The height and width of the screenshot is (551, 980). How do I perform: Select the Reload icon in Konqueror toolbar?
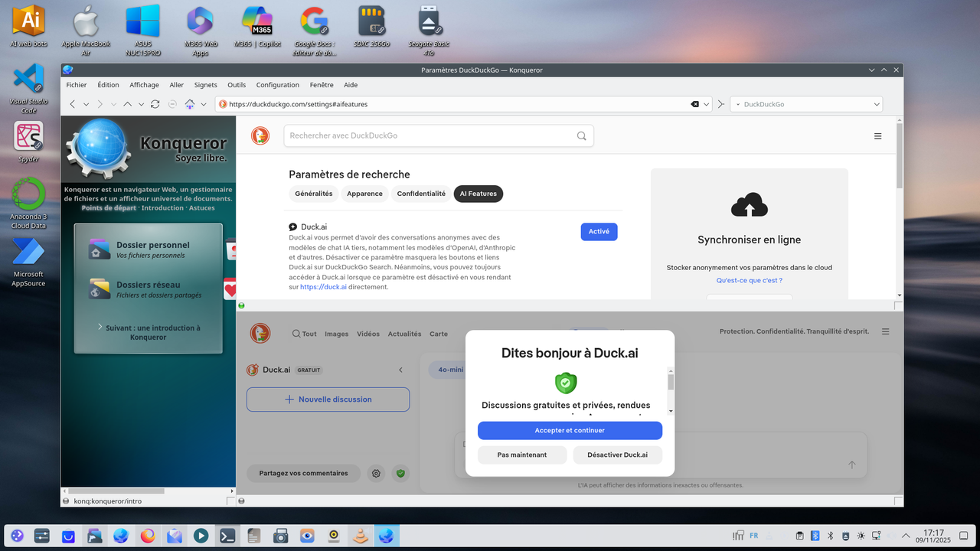[x=155, y=104]
